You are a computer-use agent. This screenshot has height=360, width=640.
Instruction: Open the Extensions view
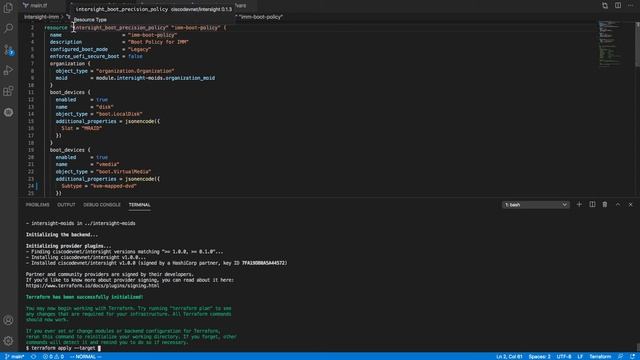[x=8, y=91]
